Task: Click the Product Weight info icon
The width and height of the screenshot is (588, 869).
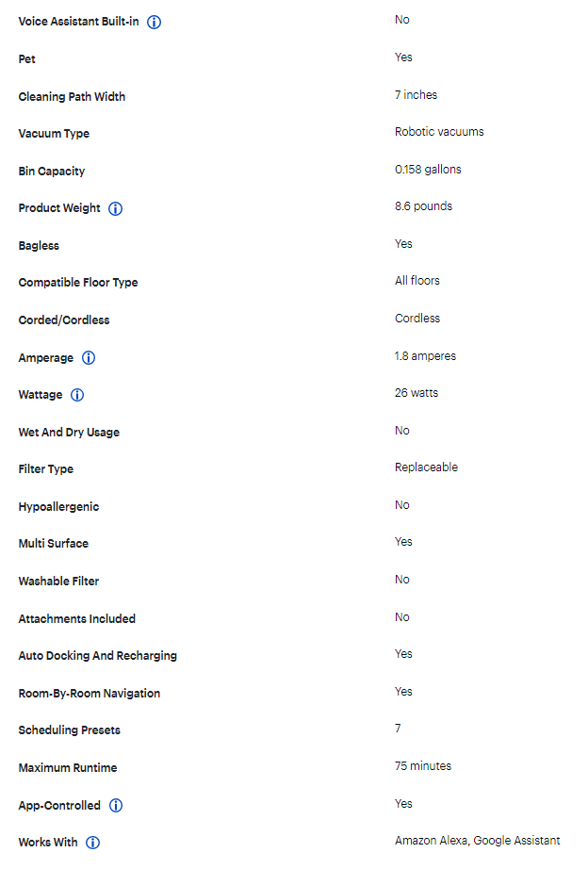Action: click(116, 208)
